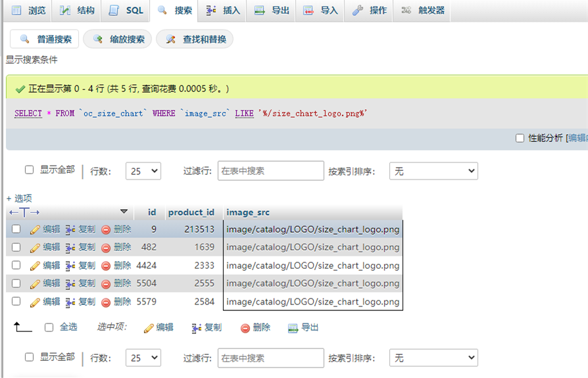The width and height of the screenshot is (588, 378).
Task: Sort by product_id column header
Action: pyautogui.click(x=191, y=212)
